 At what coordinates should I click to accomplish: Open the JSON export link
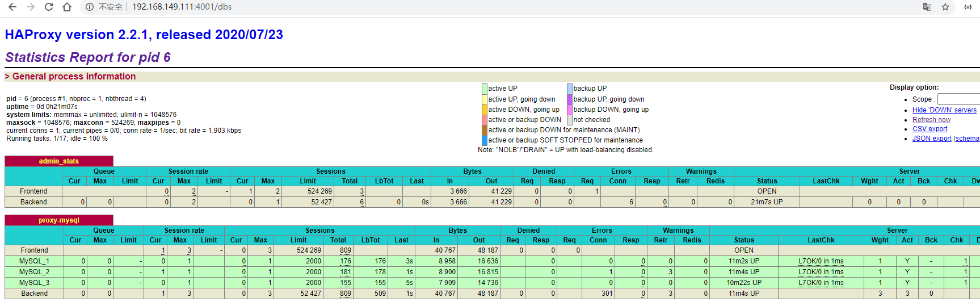pos(932,139)
